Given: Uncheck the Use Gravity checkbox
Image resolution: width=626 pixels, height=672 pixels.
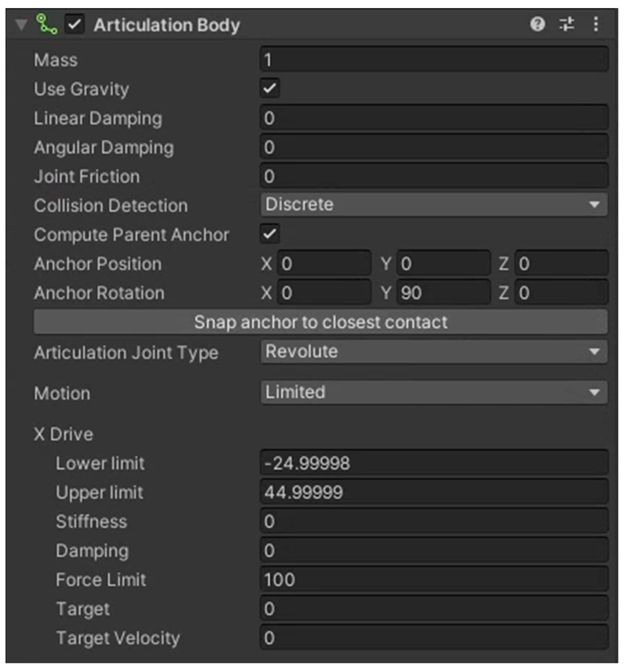Looking at the screenshot, I should pos(270,88).
